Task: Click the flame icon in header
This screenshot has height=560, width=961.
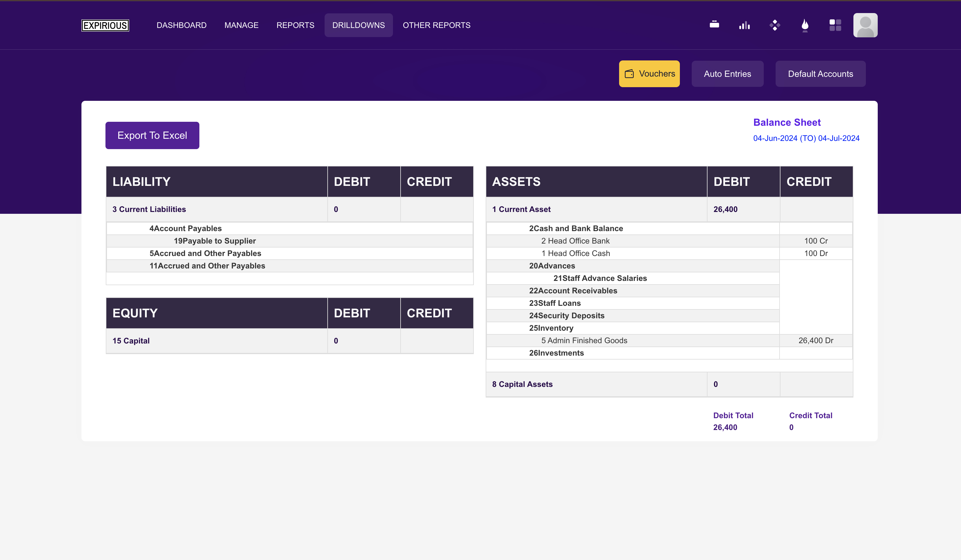Action: [x=805, y=26]
